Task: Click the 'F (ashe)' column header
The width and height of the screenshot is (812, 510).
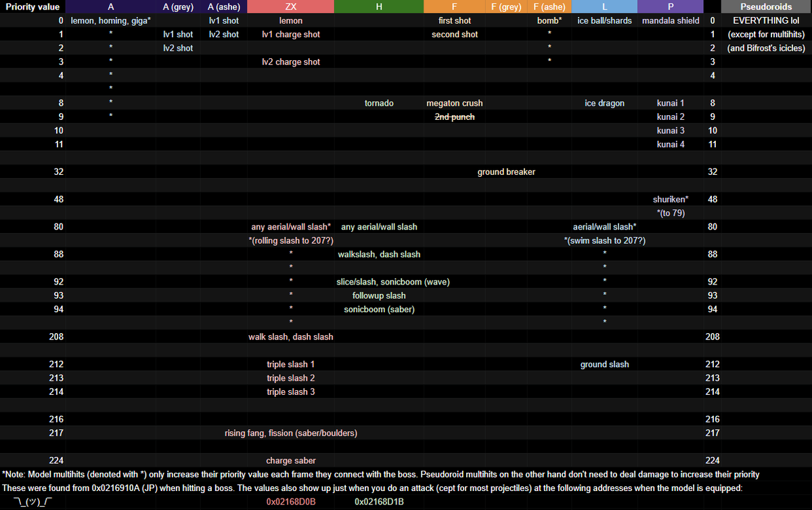Action: (x=549, y=7)
